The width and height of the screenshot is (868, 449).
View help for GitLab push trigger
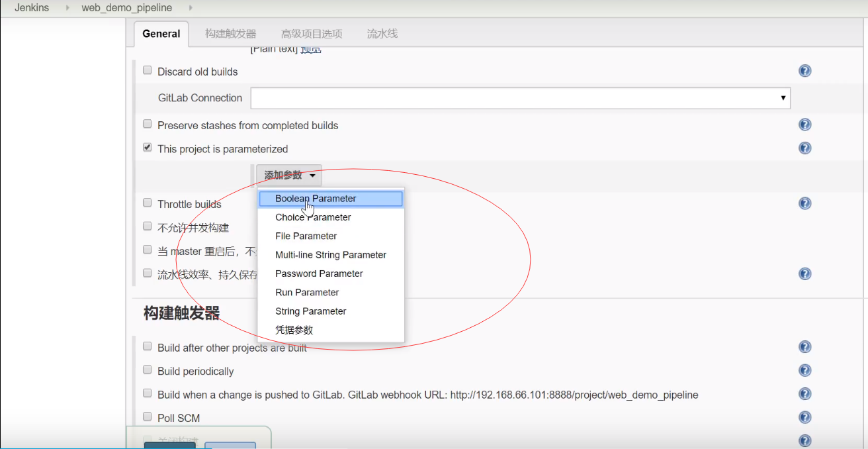click(804, 394)
